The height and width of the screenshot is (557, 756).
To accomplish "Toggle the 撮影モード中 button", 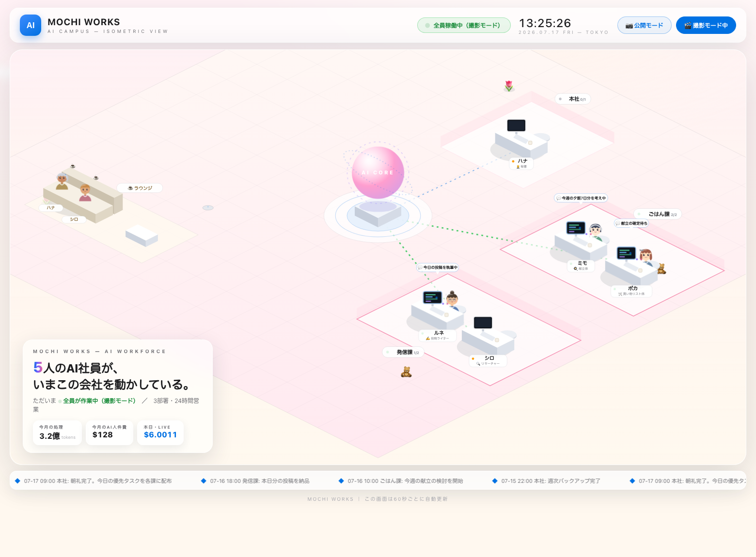I will coord(706,25).
